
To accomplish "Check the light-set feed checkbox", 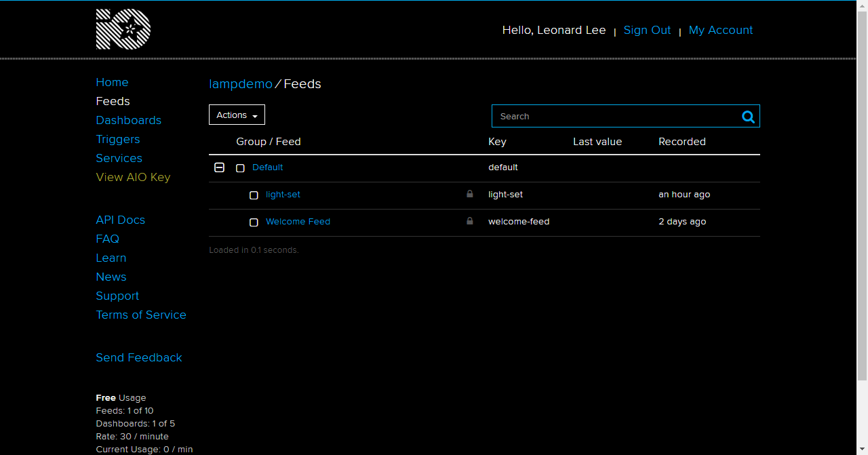I will [x=254, y=195].
